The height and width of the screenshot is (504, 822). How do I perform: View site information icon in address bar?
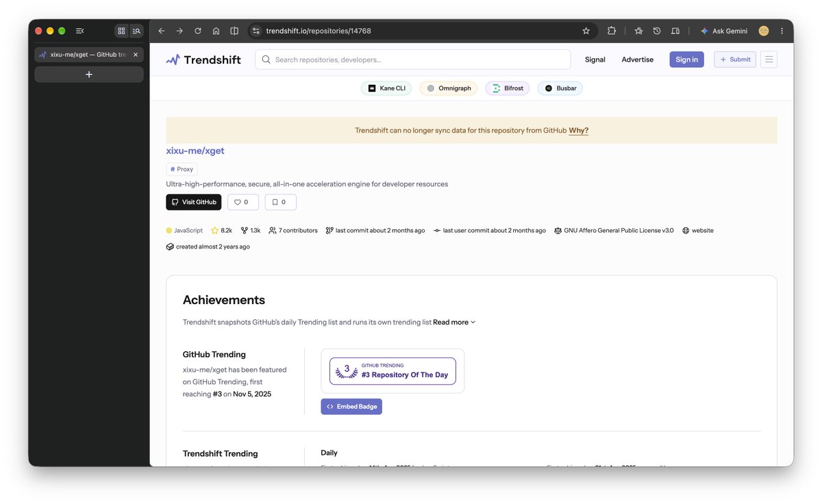256,31
